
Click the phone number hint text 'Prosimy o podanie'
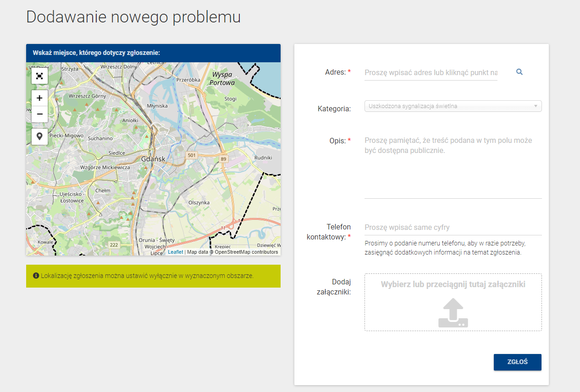(x=445, y=248)
